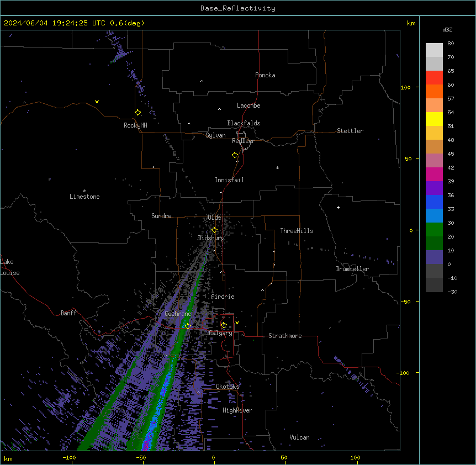Select the Innisfail city label
The height and width of the screenshot is (465, 476).
[x=229, y=180]
